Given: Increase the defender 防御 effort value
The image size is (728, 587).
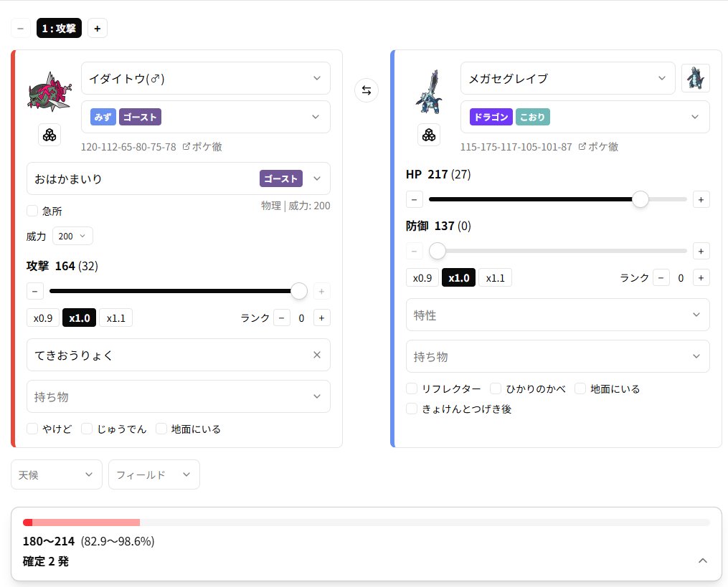Looking at the screenshot, I should (x=701, y=251).
